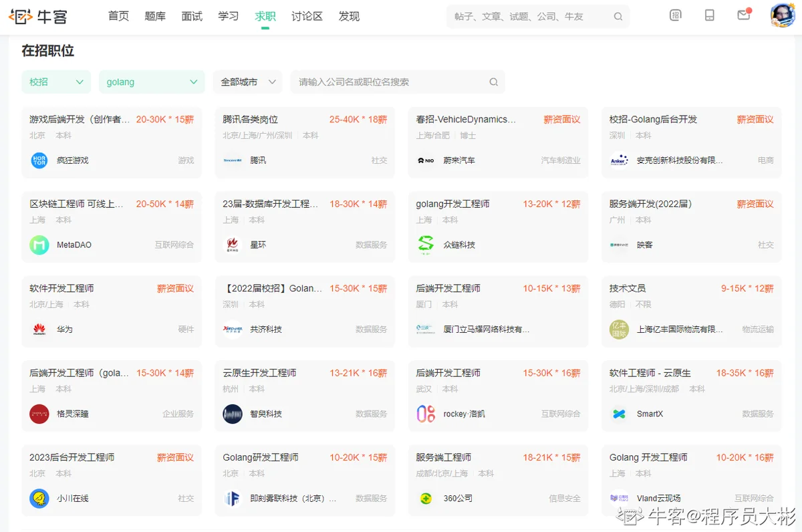
Task: Open the 题库 nav tab
Action: (x=155, y=16)
